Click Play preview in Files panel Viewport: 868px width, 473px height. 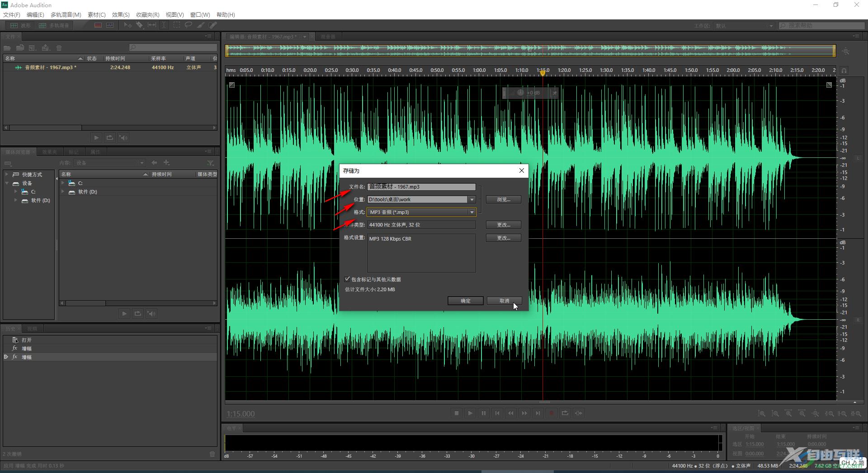pos(96,137)
